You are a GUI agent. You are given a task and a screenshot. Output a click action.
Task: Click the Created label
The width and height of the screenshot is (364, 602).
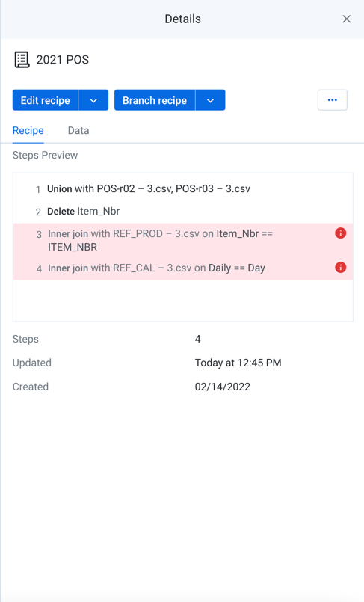[x=31, y=387]
